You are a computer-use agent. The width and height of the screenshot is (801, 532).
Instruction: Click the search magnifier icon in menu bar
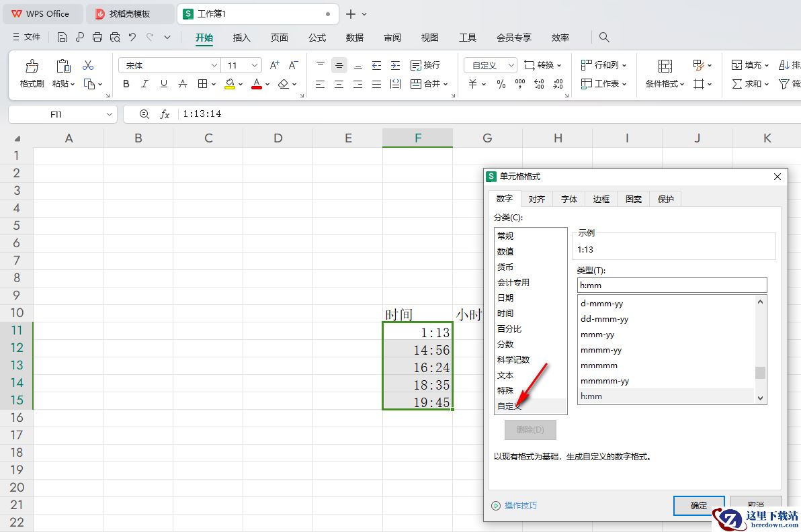click(604, 37)
